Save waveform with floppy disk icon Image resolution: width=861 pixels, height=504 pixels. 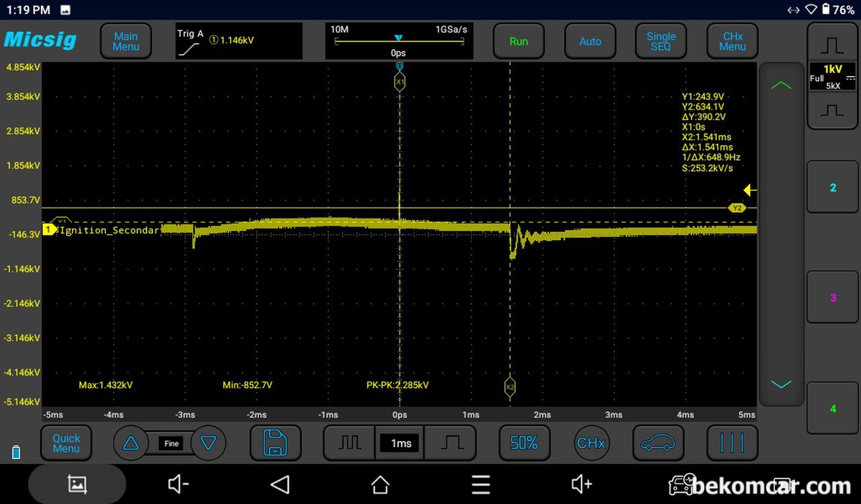click(275, 444)
